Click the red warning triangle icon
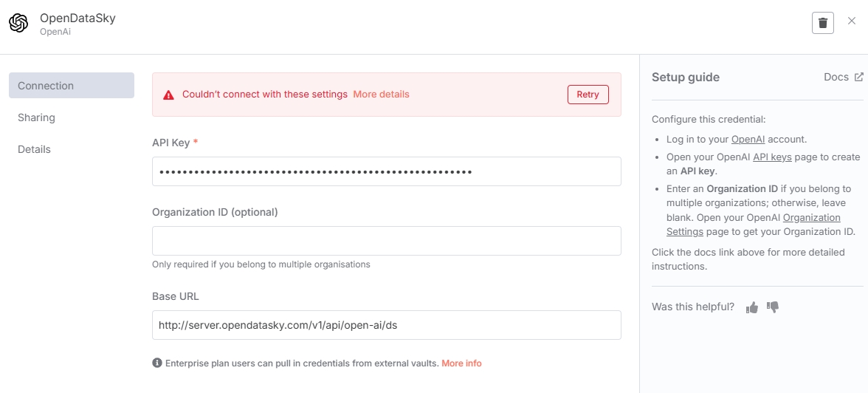The width and height of the screenshot is (868, 393). (x=168, y=95)
